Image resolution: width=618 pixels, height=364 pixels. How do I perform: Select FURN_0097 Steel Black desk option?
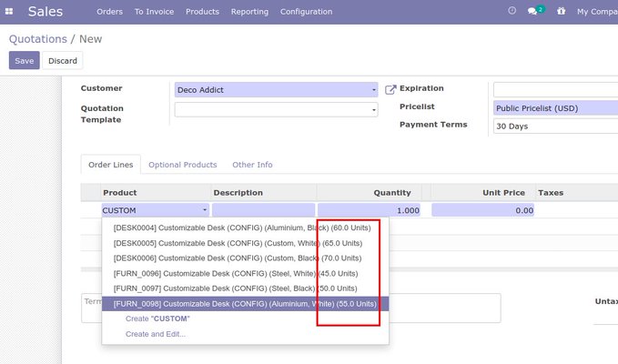245,288
